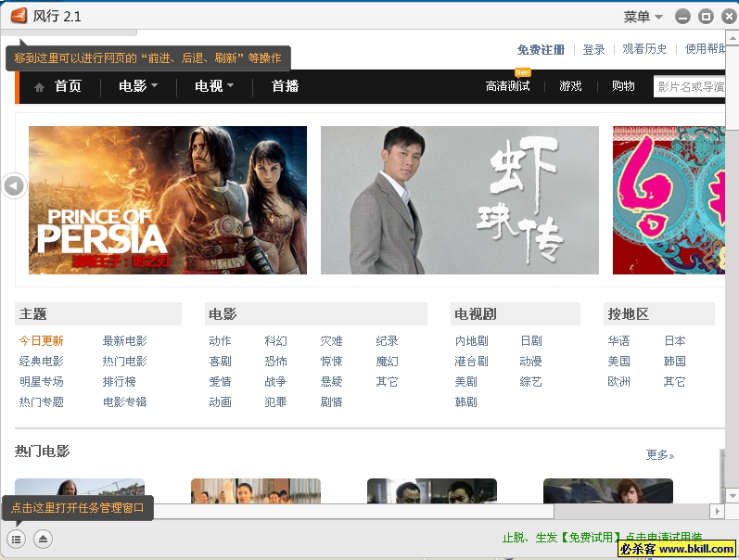739x560 pixels.
Task: Choose 恐怖 movie genre
Action: coord(275,361)
